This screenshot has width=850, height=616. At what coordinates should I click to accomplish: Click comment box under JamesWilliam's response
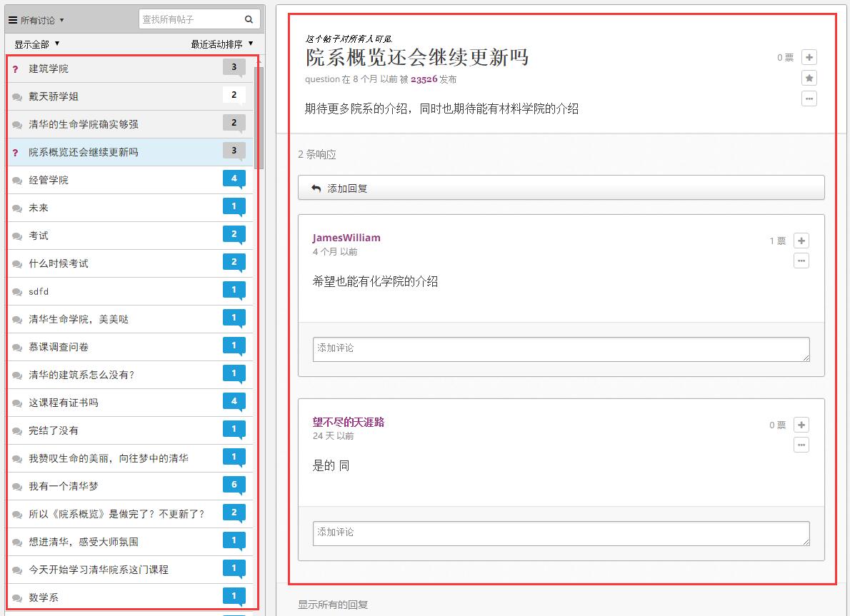coord(561,349)
